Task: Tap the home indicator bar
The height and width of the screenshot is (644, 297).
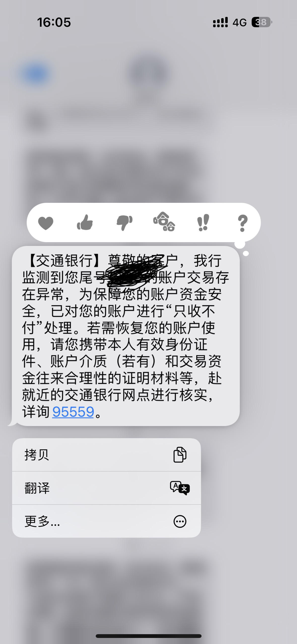Action: (x=149, y=636)
